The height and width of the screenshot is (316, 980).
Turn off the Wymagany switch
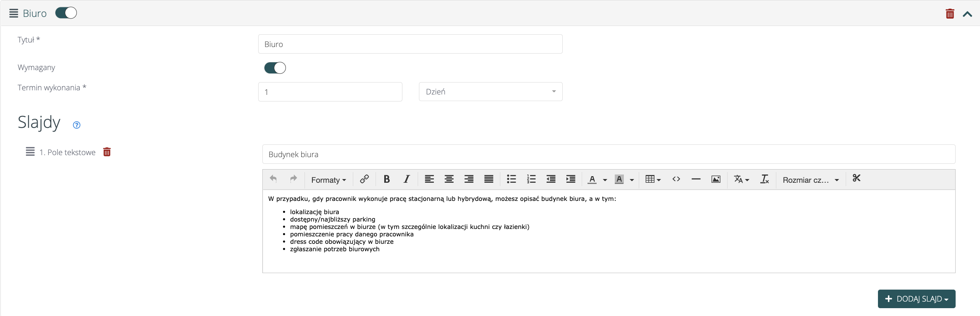pos(275,68)
